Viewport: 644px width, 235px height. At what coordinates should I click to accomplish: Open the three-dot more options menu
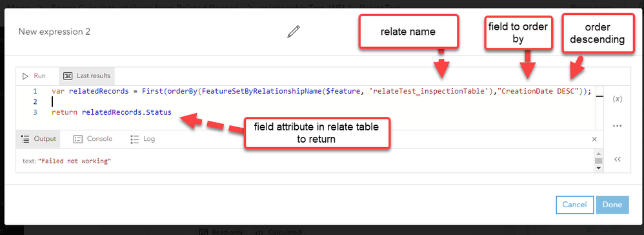(617, 126)
